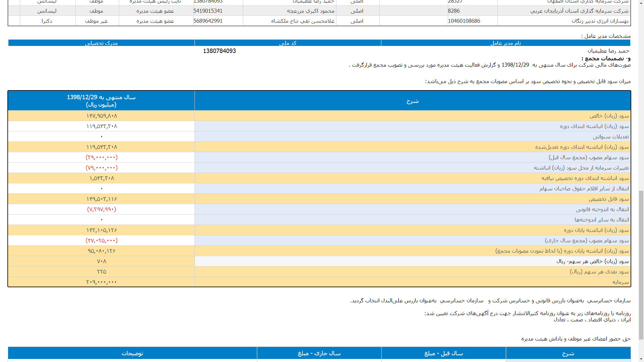Click the شرح header of profit table

coord(412,101)
